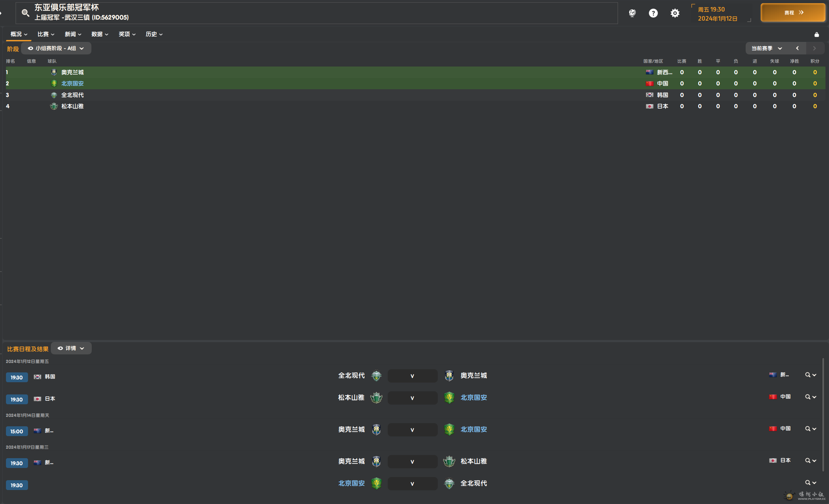Image resolution: width=829 pixels, height=504 pixels.
Task: Expand the options chevron for the Matsumoto v Beijing match
Action: click(x=815, y=397)
